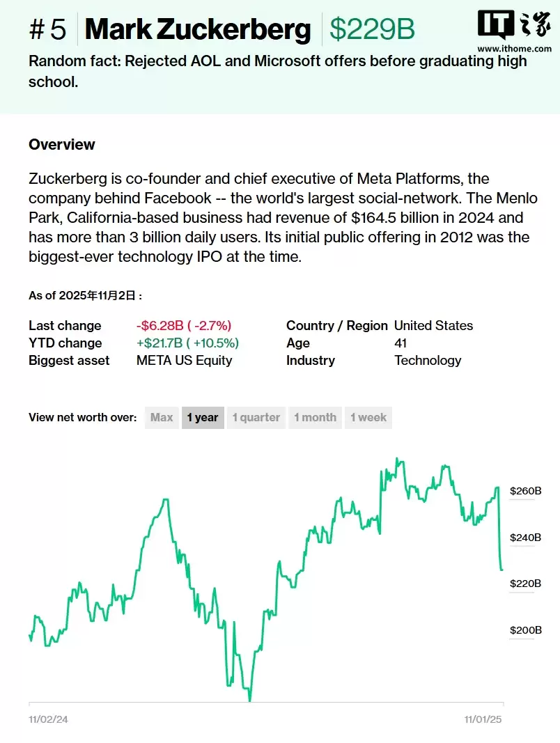This screenshot has height=743, width=560.
Task: Click the $229B net worth figure
Action: point(372,29)
